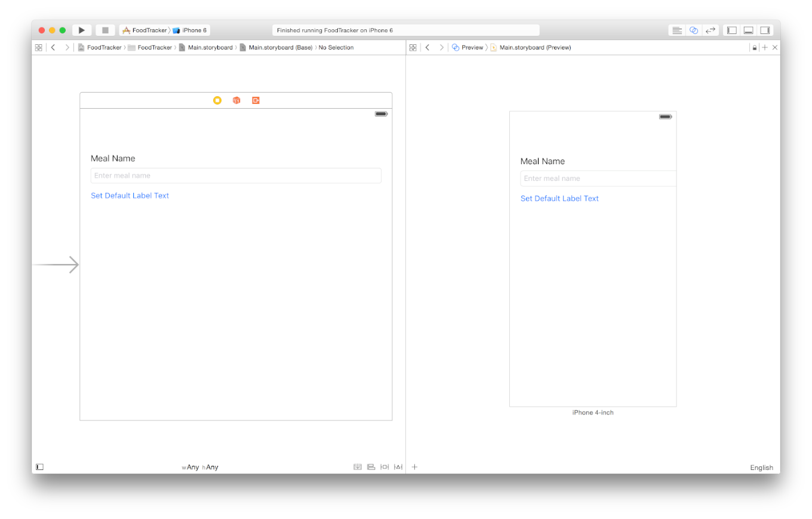Image resolution: width=812 pixels, height=519 pixels.
Task: Click the FoodTracker folder in the jump bar
Action: coord(150,47)
